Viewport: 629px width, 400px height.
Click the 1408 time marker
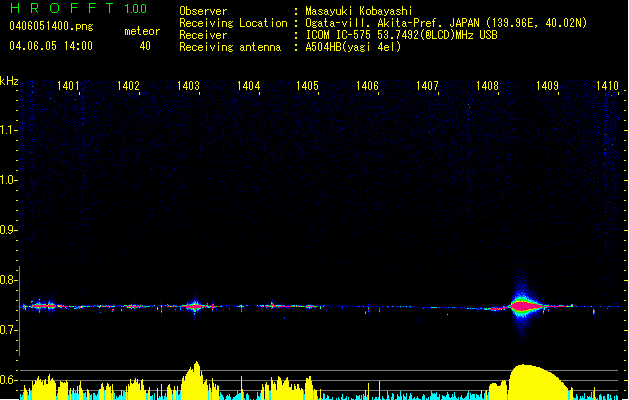click(x=487, y=86)
